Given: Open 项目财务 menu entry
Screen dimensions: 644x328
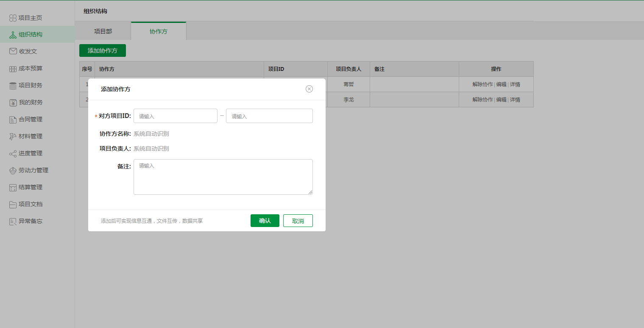Looking at the screenshot, I should [37, 85].
